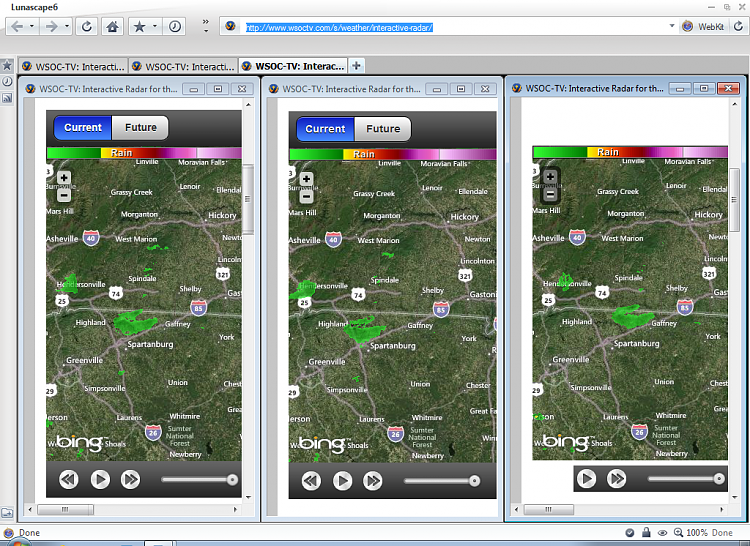Click the refresh icon beside WebKit

tap(738, 26)
